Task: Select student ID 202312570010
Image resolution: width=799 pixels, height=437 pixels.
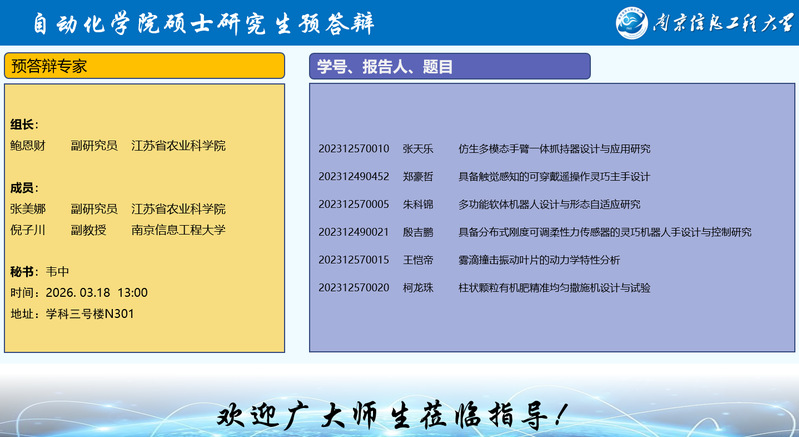Action: pos(354,149)
